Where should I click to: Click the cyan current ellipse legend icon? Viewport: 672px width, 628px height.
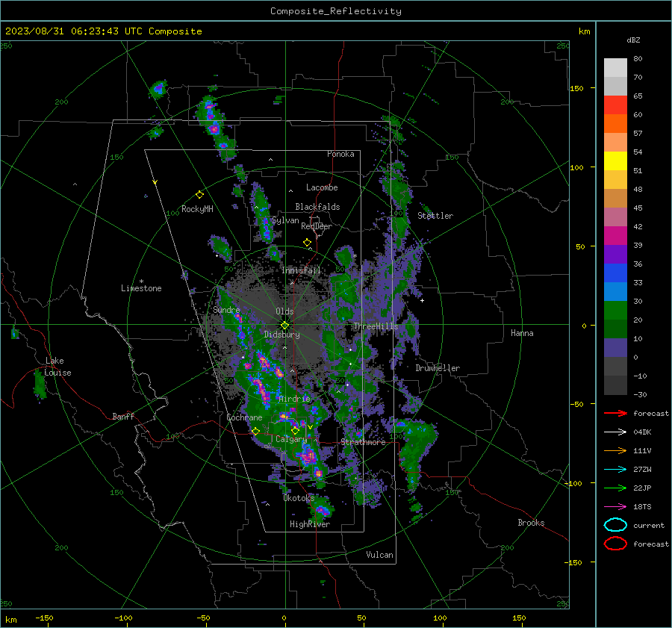click(615, 525)
